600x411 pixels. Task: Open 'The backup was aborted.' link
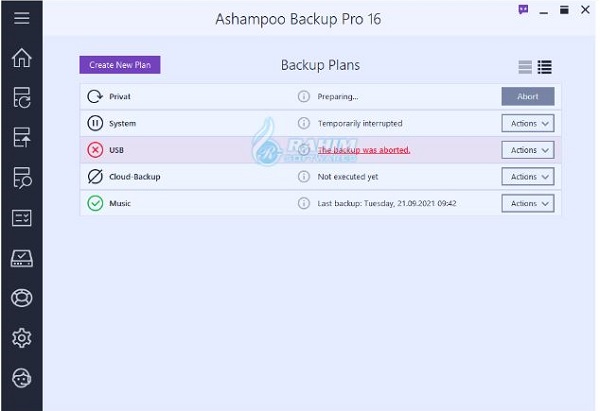point(364,150)
